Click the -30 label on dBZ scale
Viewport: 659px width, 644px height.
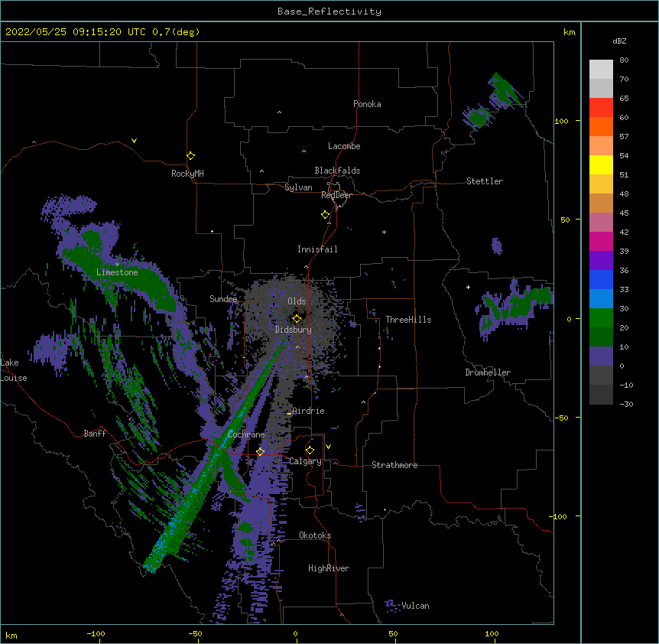(x=626, y=404)
